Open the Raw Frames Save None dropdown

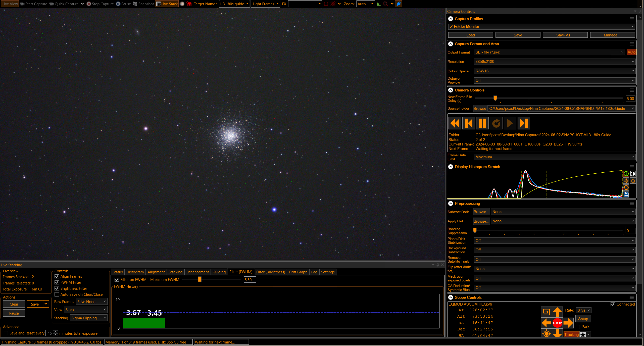click(x=91, y=302)
